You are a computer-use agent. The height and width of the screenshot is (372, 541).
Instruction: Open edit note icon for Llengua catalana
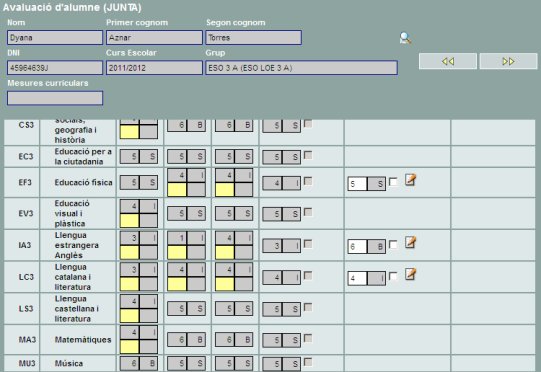(x=410, y=274)
